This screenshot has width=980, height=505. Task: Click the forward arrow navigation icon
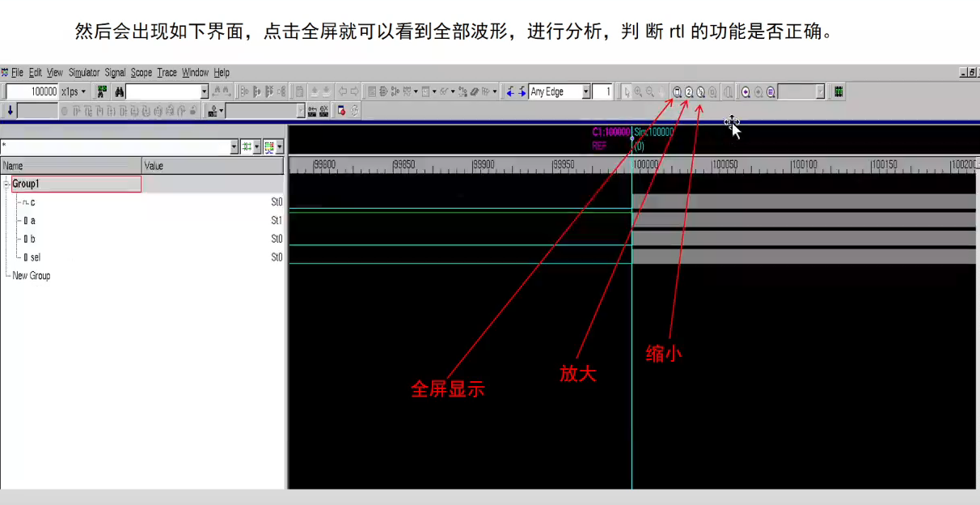point(355,92)
